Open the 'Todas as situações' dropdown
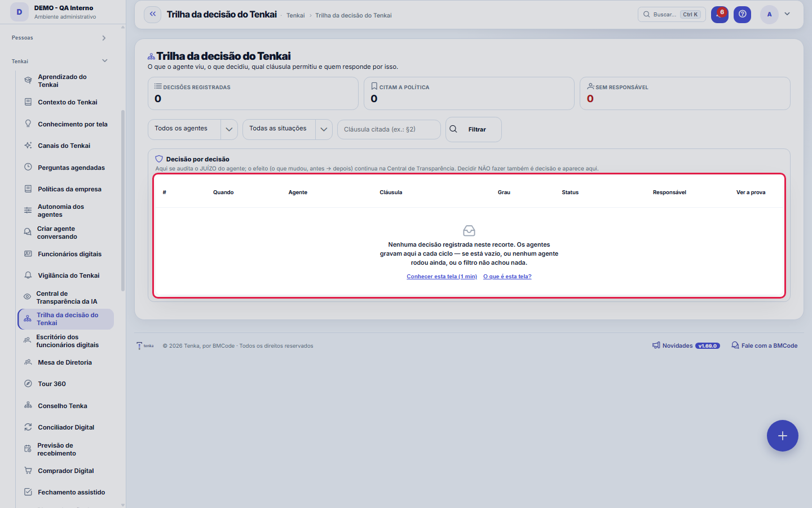This screenshot has height=508, width=812. [288, 129]
